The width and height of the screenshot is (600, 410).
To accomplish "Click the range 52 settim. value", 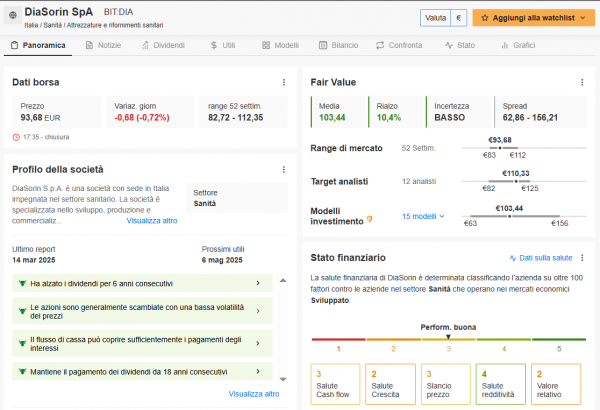I will [236, 118].
